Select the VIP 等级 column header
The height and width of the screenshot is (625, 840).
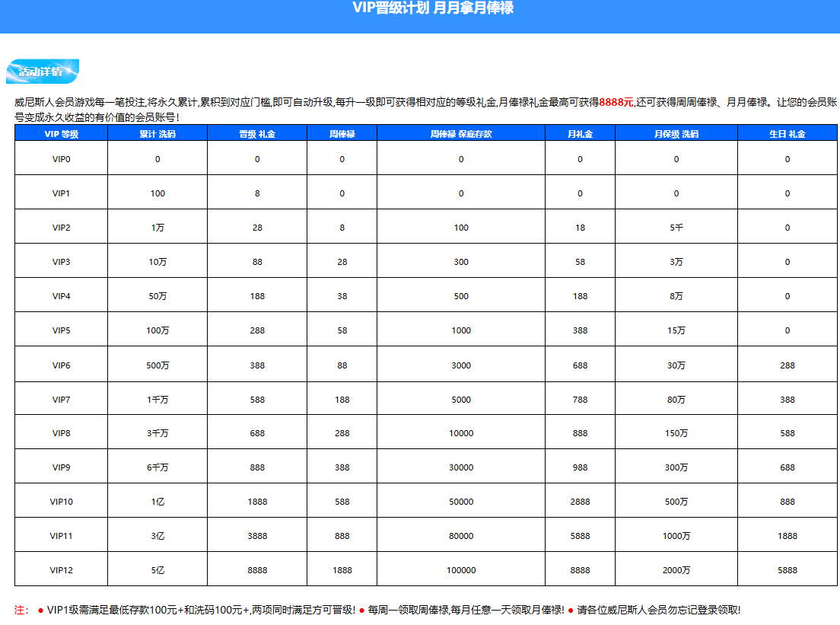tap(61, 133)
